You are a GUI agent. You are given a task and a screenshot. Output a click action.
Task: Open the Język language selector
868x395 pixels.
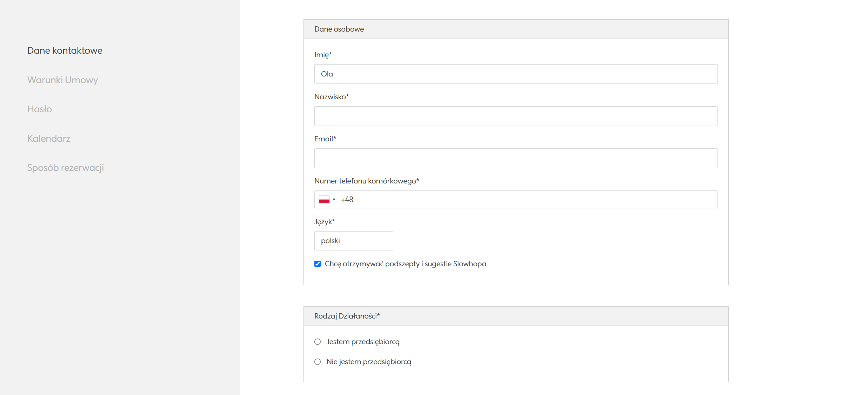[x=353, y=241]
